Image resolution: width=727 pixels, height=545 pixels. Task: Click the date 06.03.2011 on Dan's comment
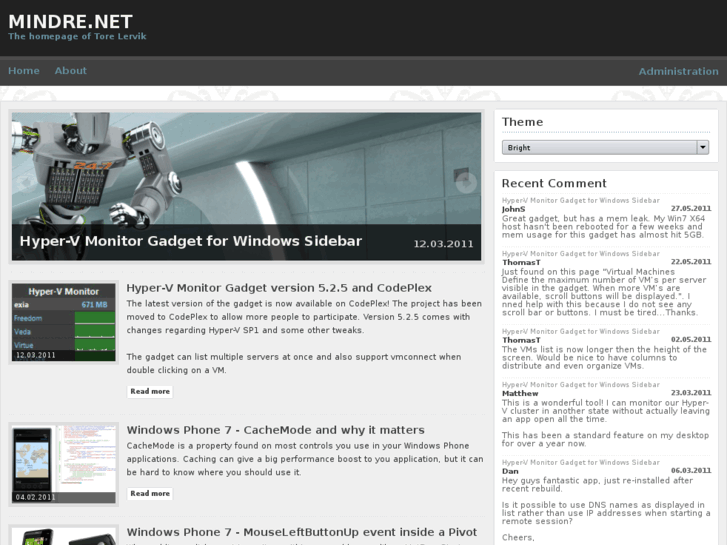(x=691, y=471)
